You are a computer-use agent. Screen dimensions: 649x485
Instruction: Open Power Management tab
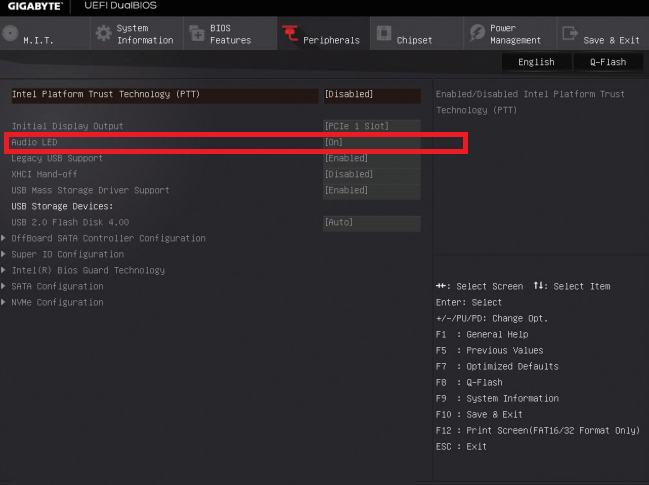[x=510, y=34]
